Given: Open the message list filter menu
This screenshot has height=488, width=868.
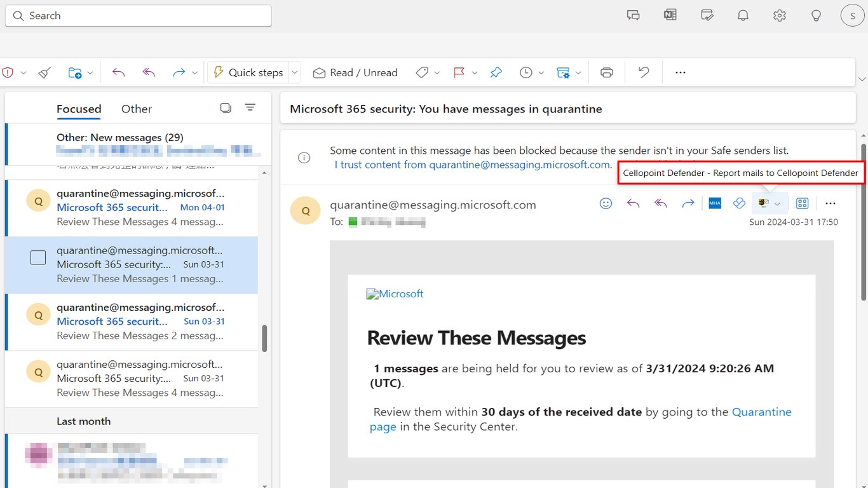Looking at the screenshot, I should pyautogui.click(x=250, y=108).
